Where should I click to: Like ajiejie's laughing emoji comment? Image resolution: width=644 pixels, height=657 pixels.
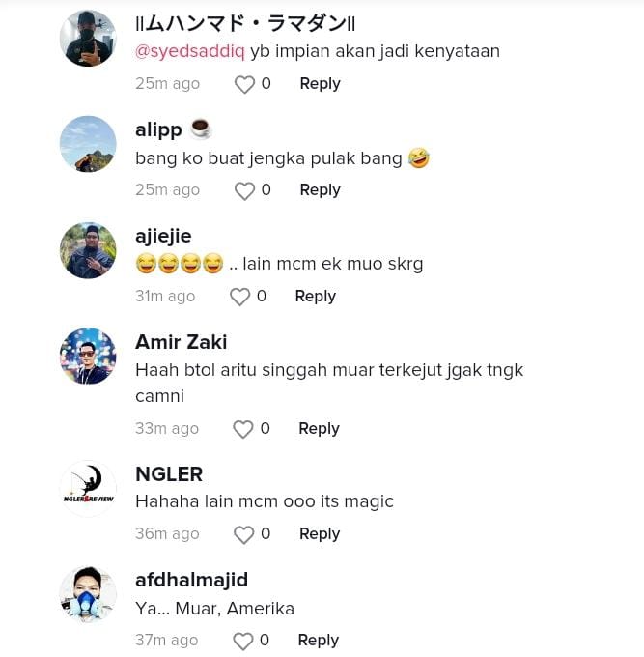click(239, 298)
